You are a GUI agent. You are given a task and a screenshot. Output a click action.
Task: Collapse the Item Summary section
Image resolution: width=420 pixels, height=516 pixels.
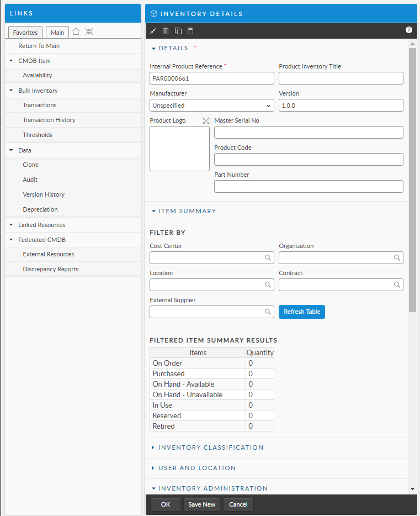point(187,211)
